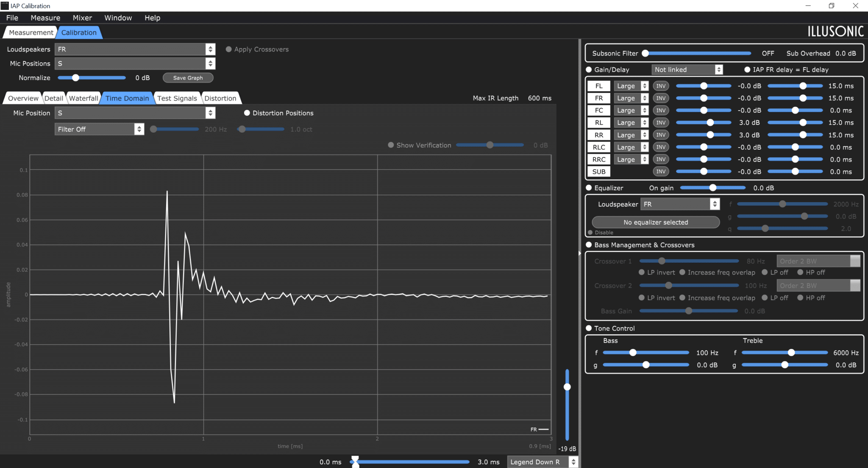Open the FC speaker size Large dropdown
The image size is (868, 468).
tap(632, 111)
